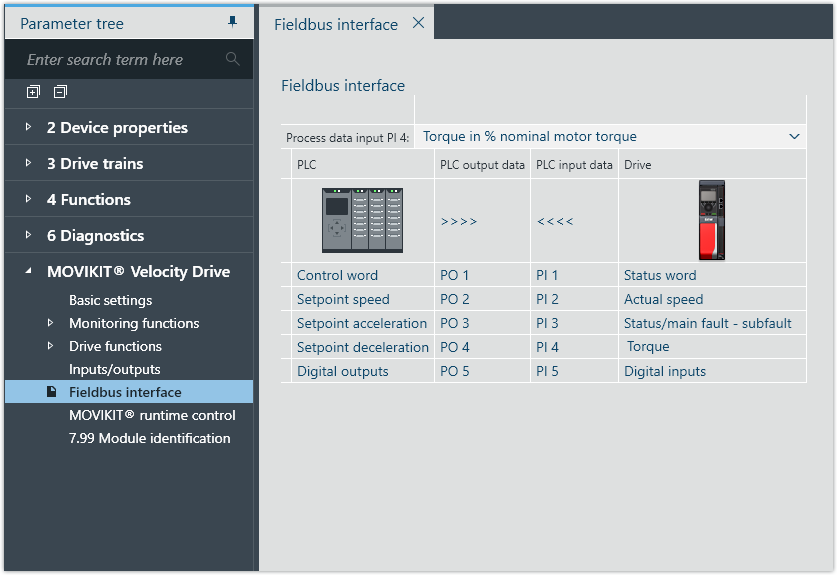The width and height of the screenshot is (837, 575).
Task: Expand the 3 Drive trains node
Action: [28, 164]
